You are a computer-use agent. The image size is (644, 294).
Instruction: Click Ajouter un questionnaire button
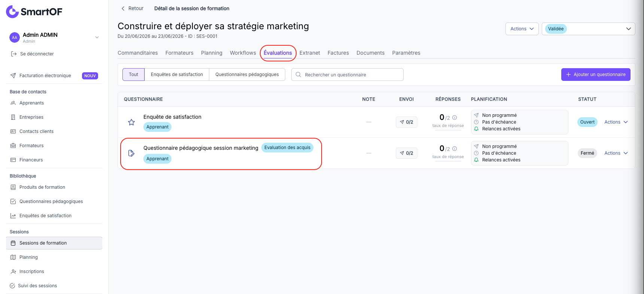(596, 75)
